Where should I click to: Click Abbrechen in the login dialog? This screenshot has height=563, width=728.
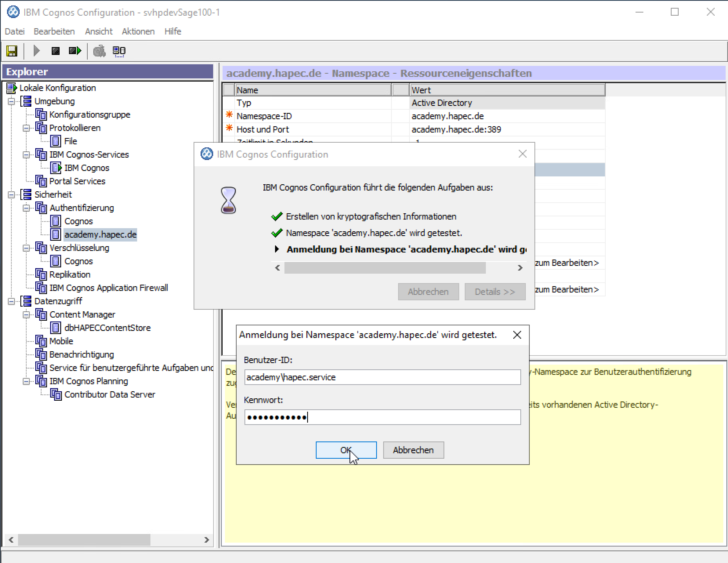pos(413,450)
